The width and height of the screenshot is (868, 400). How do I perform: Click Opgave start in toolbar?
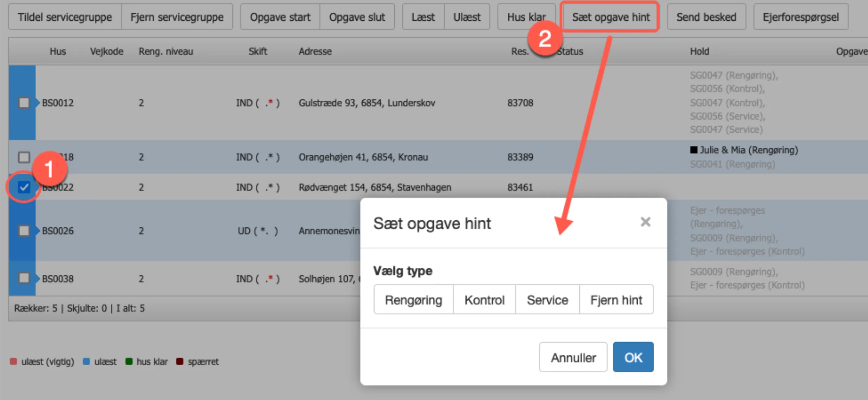280,17
